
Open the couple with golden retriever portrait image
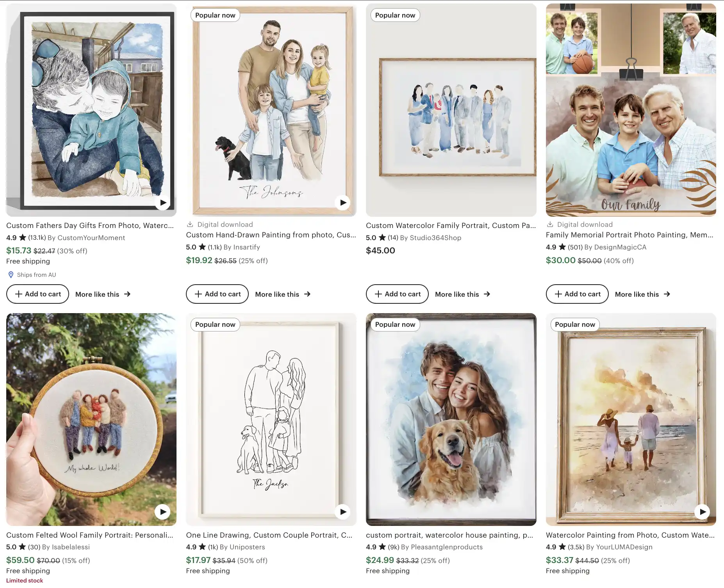pyautogui.click(x=451, y=419)
